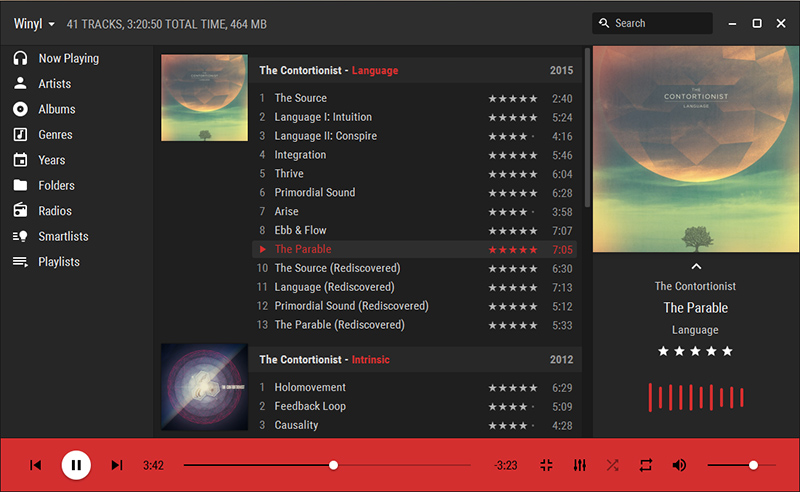This screenshot has width=800, height=492.
Task: Skip to the next track
Action: tap(117, 465)
